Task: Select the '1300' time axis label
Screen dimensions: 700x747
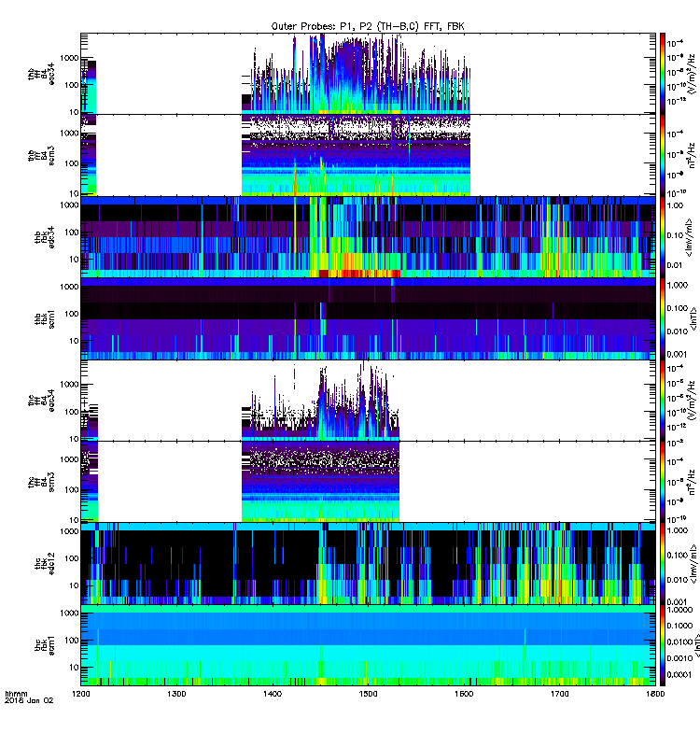Action: point(176,694)
